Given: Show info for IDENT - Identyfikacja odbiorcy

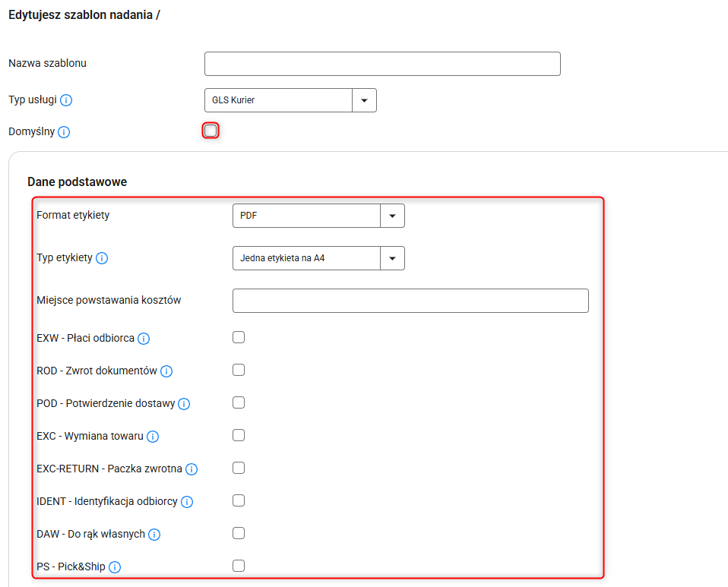Looking at the screenshot, I should [187, 502].
